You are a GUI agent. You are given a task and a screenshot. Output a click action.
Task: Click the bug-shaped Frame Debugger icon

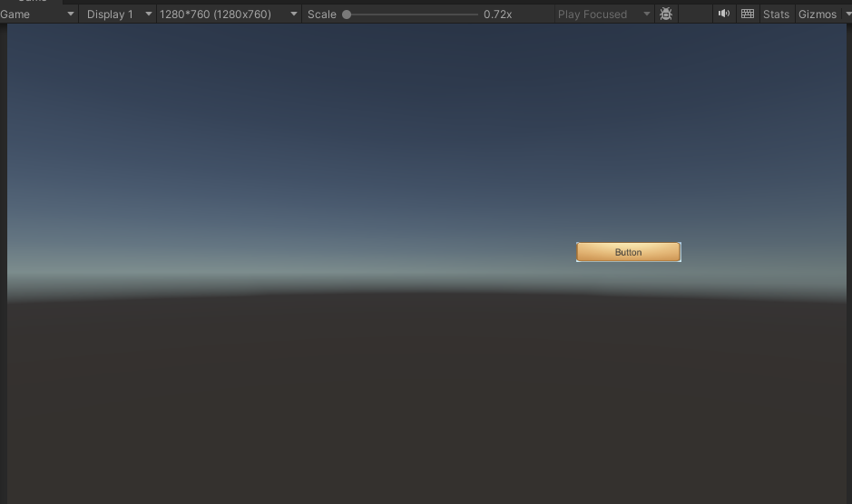point(666,14)
